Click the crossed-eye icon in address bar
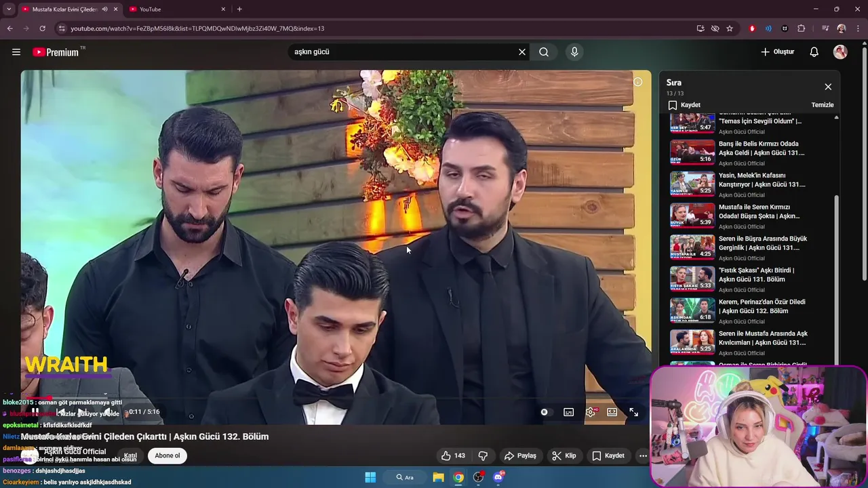Screen dimensions: 868x488 [x=715, y=28]
